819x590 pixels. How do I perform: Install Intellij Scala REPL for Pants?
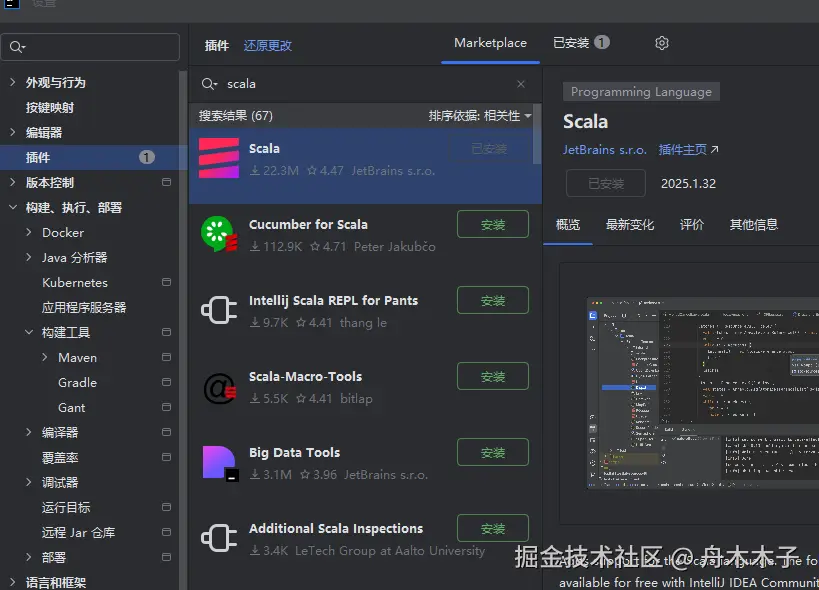[x=493, y=300]
